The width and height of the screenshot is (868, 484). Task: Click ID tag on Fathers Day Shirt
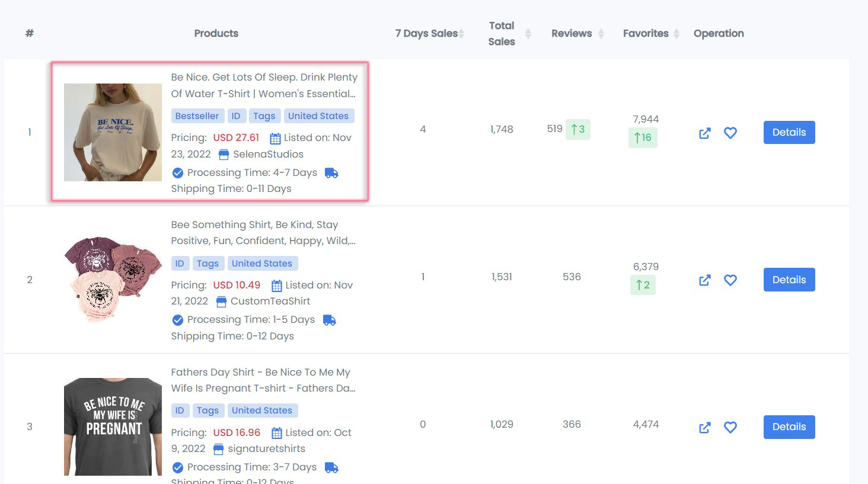pyautogui.click(x=180, y=411)
